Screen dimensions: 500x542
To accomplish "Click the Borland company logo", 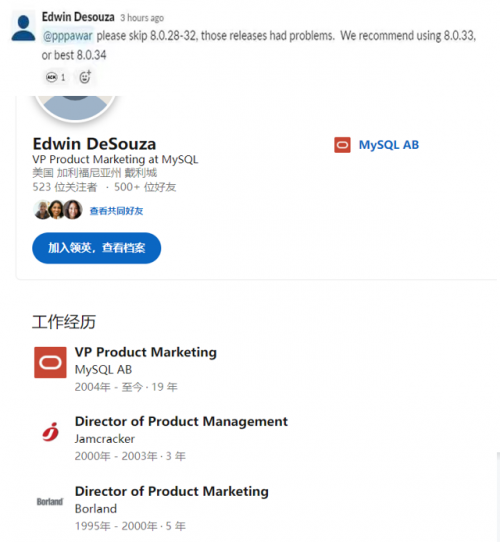I will pyautogui.click(x=50, y=502).
